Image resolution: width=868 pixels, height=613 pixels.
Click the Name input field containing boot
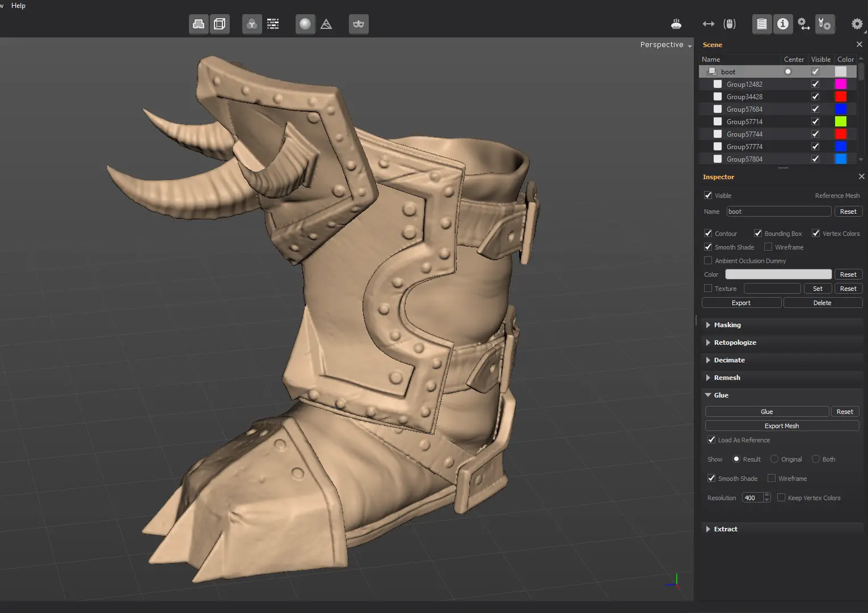779,212
